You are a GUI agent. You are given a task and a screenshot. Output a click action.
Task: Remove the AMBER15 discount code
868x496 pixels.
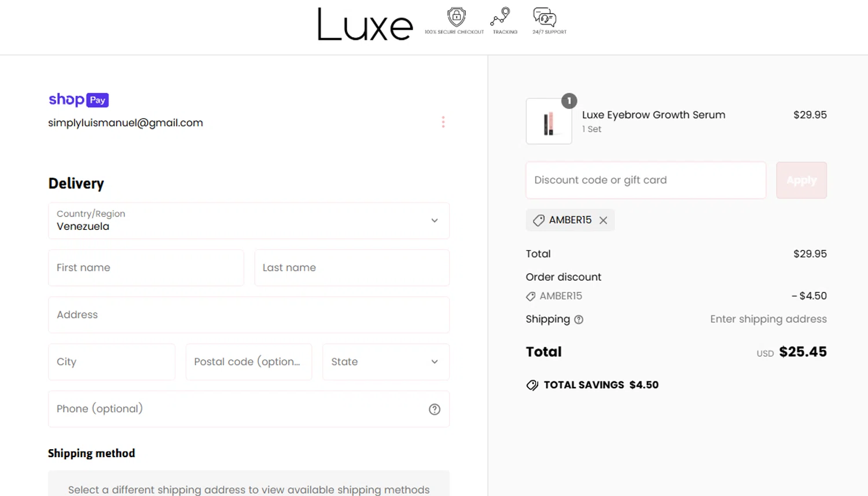click(604, 221)
